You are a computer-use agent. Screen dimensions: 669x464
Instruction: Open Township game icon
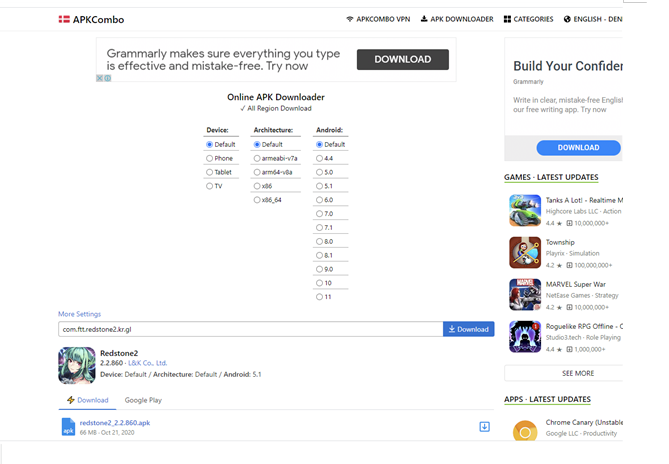525,252
